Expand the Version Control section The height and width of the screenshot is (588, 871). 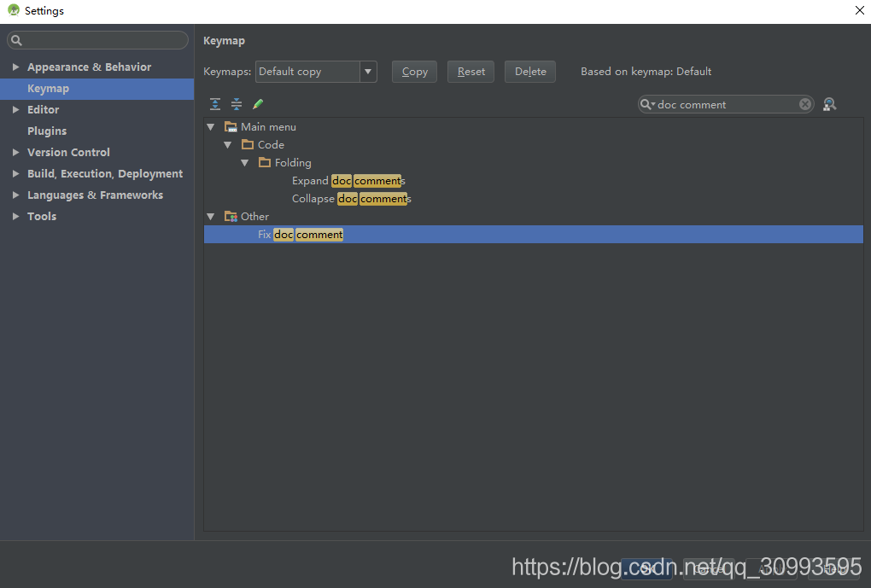click(15, 152)
